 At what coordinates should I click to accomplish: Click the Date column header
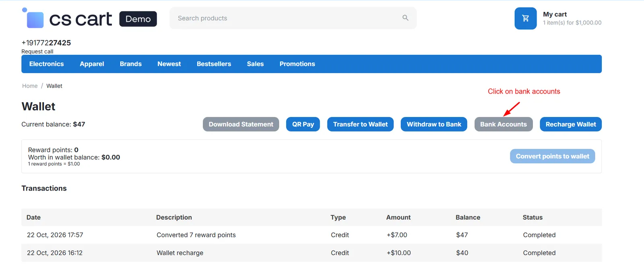pyautogui.click(x=33, y=218)
